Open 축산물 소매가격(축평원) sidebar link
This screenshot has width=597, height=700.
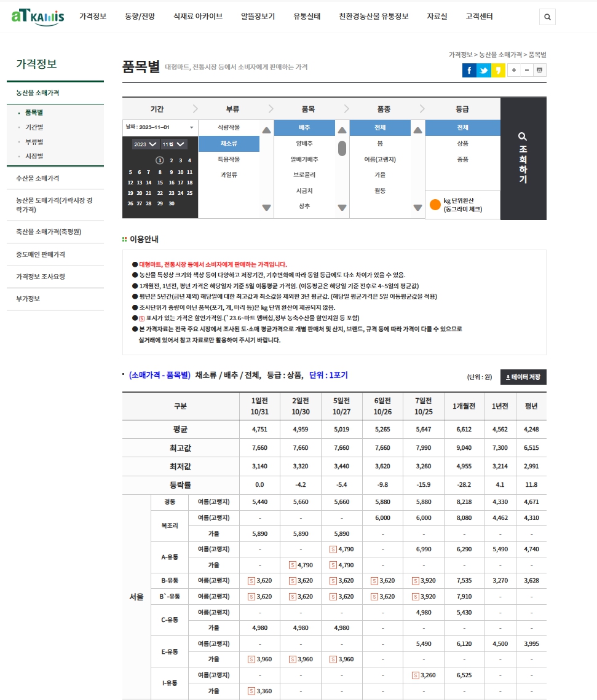[x=49, y=232]
